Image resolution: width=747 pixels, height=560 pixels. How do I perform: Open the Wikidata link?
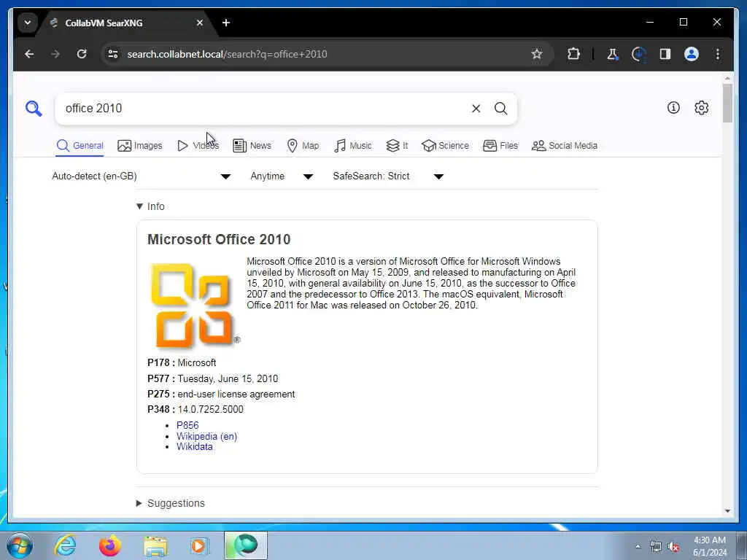click(x=194, y=447)
